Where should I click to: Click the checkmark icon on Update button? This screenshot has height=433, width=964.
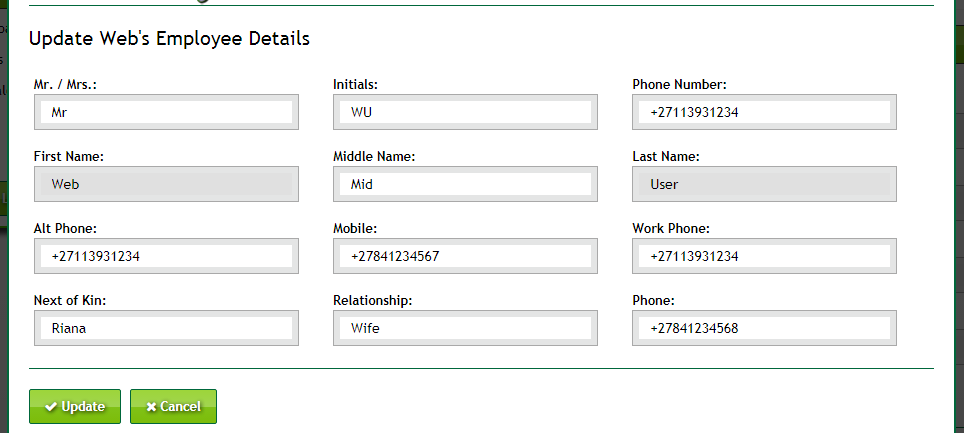(50, 407)
